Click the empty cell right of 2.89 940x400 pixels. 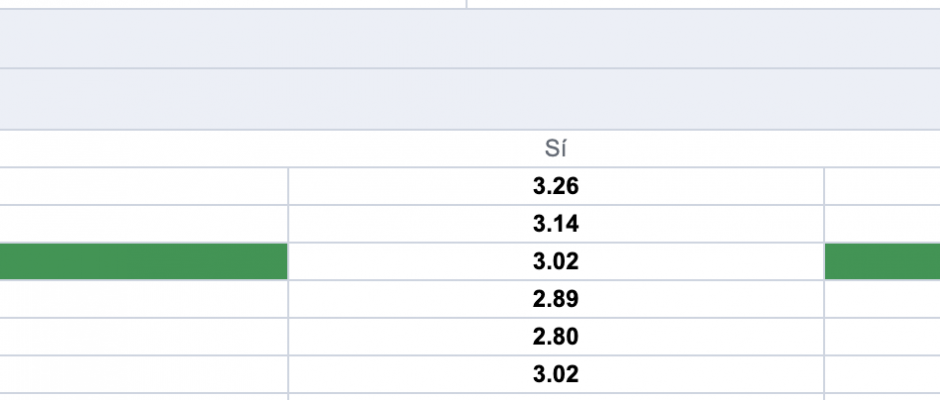pyautogui.click(x=882, y=299)
